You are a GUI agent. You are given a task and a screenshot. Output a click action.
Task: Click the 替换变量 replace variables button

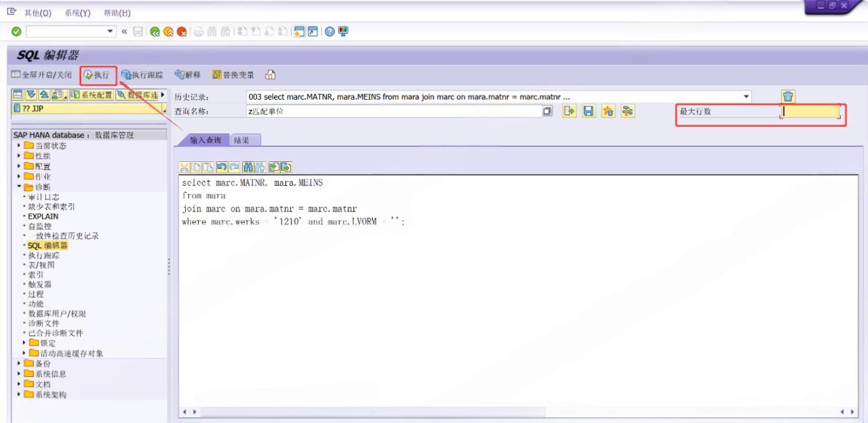coord(234,75)
